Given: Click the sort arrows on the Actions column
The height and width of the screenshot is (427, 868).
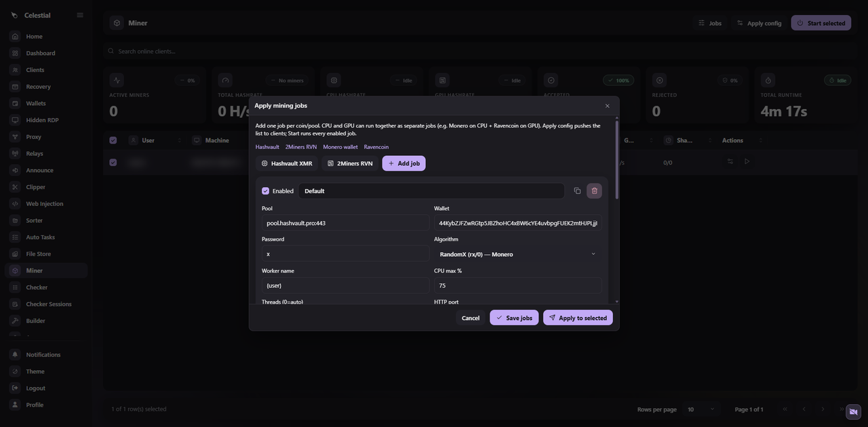Looking at the screenshot, I should tap(761, 140).
